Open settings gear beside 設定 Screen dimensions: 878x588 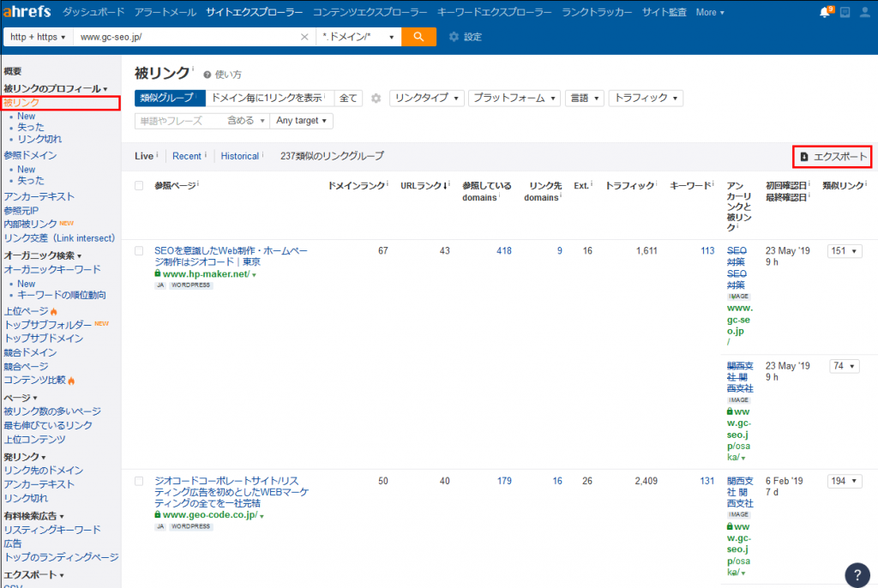[x=454, y=37]
